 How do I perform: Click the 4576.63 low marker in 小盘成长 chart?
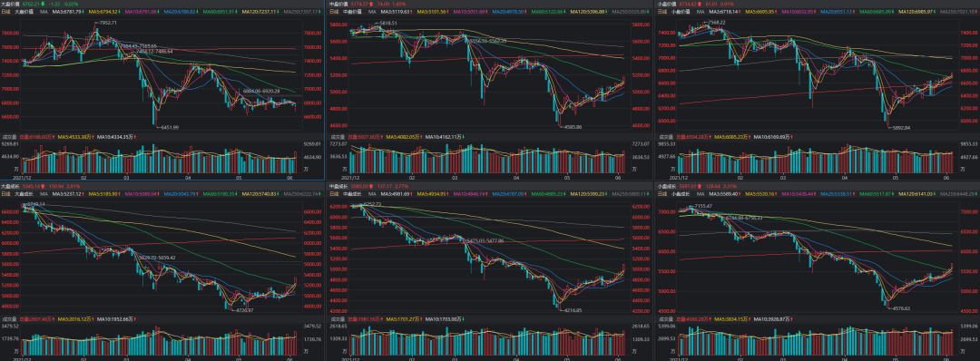pyautogui.click(x=898, y=307)
